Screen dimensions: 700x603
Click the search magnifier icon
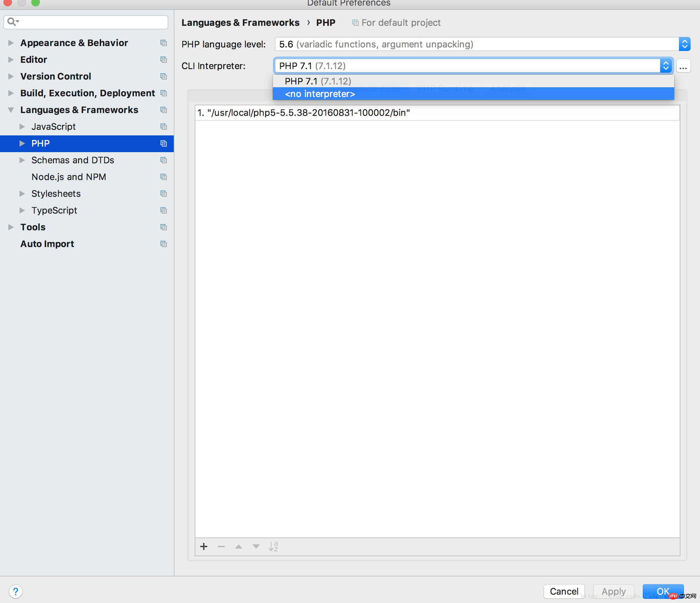pos(12,22)
